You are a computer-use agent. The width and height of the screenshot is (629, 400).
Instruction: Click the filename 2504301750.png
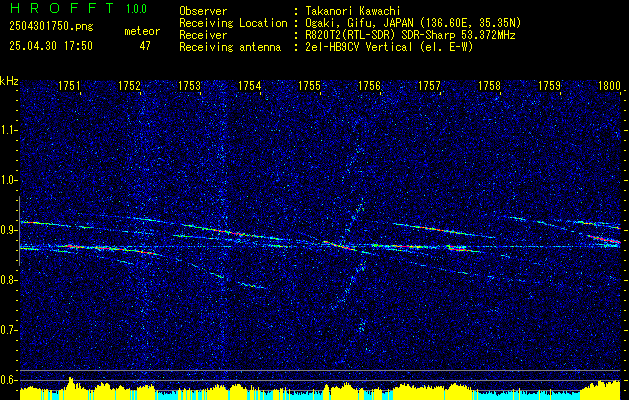click(x=51, y=27)
